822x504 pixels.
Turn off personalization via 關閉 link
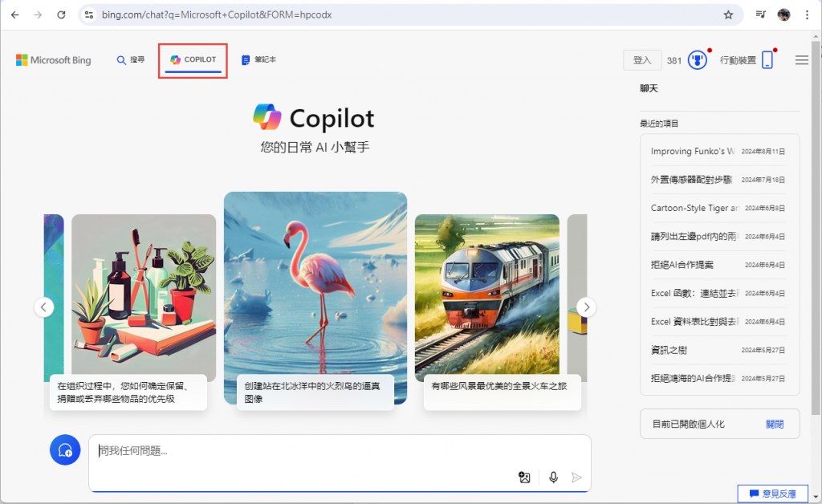pos(775,424)
